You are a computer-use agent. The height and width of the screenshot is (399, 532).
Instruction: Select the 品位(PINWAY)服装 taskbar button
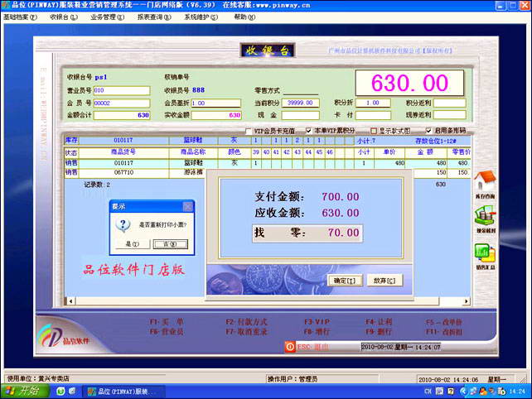(x=123, y=392)
